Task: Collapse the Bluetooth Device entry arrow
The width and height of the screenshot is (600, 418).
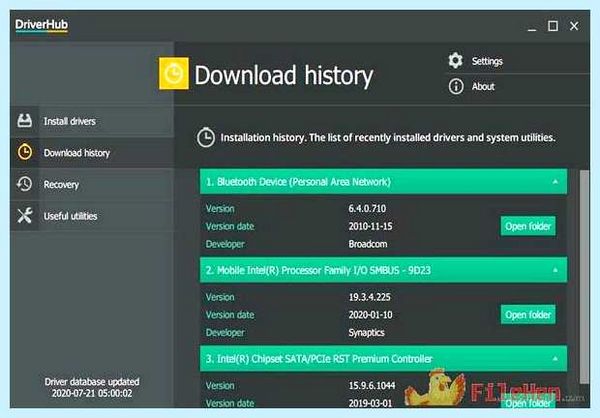Action: coord(555,182)
